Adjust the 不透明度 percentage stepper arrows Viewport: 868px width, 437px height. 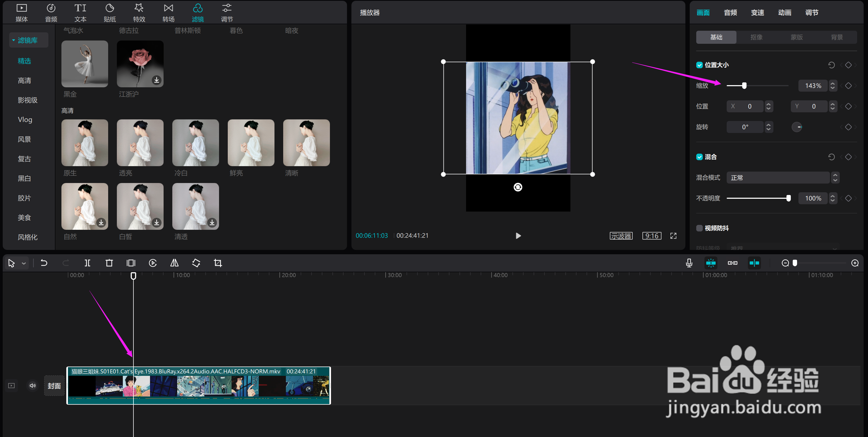[833, 198]
